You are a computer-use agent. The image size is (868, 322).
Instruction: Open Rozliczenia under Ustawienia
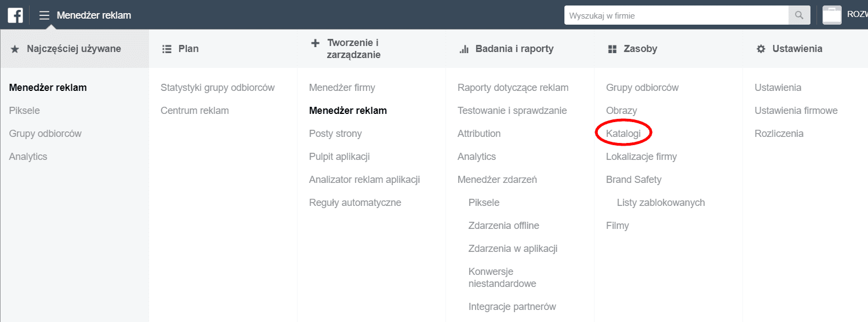(779, 133)
